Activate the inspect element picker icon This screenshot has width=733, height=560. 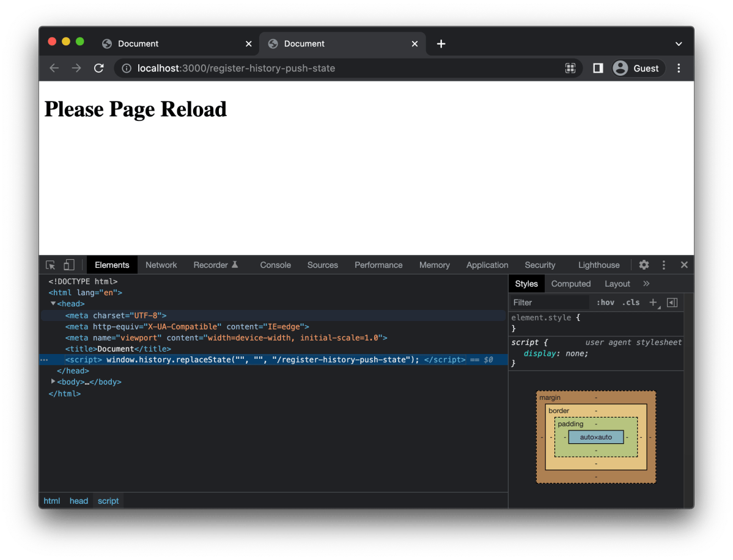[x=51, y=265]
